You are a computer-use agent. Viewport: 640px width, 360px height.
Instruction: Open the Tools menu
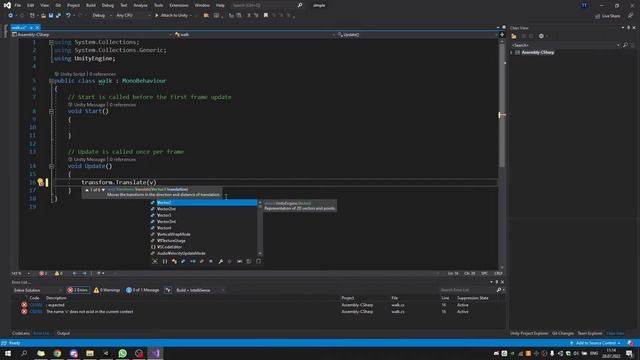pyautogui.click(x=158, y=5)
